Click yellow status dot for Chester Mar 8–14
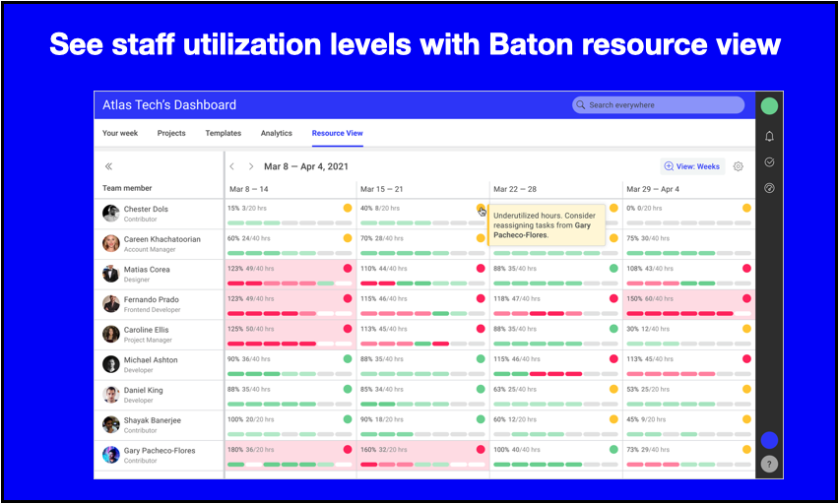839x504 pixels. [348, 208]
